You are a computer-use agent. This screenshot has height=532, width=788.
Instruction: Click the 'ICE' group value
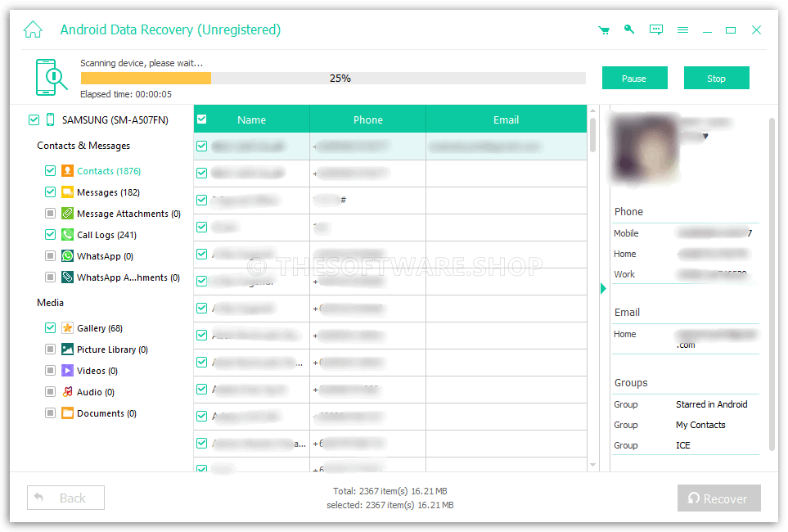point(683,445)
